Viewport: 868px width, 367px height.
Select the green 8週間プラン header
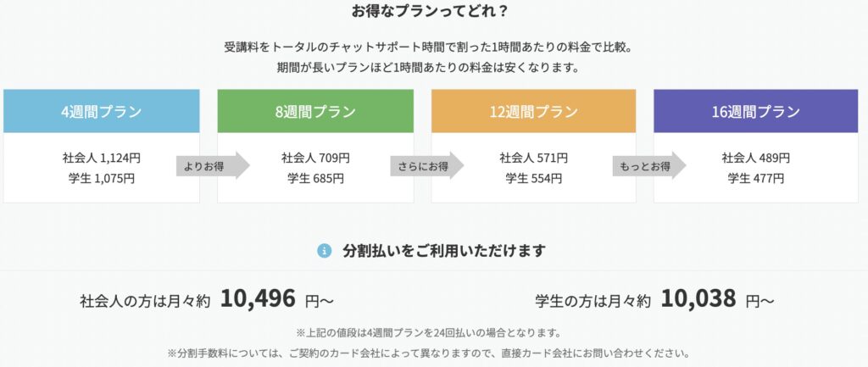tap(315, 111)
